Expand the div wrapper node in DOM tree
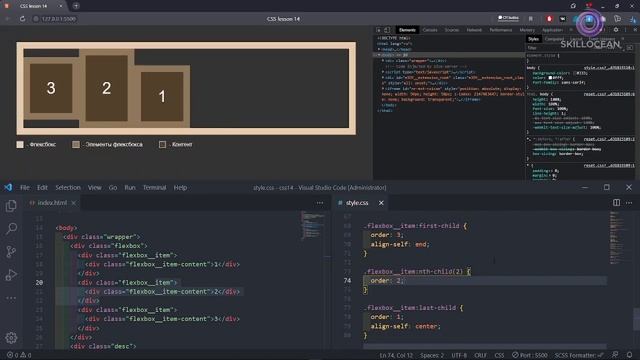Viewport: 640px width, 360px height. pos(383,60)
